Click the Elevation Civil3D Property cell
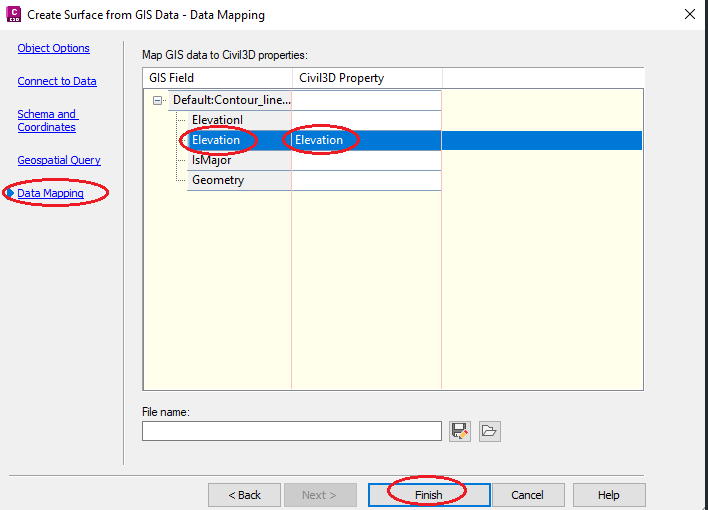Screen dimensions: 708x510 [x=366, y=140]
